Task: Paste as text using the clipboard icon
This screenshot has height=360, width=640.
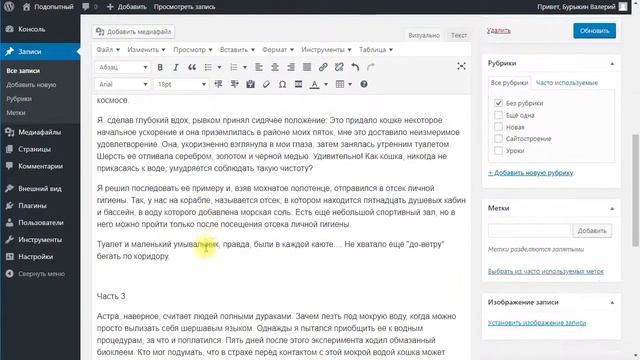Action: pyautogui.click(x=250, y=84)
